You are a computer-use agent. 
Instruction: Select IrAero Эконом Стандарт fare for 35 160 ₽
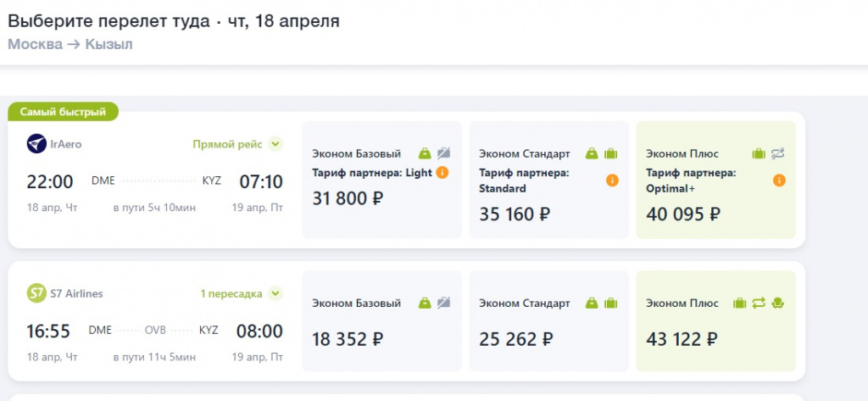(549, 180)
